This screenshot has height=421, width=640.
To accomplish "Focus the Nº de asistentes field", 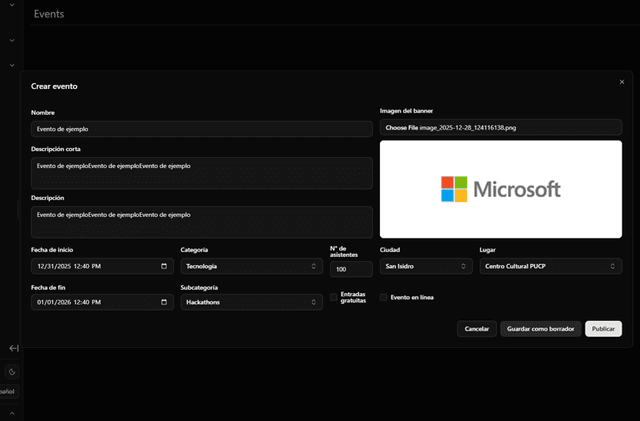I will 351,269.
